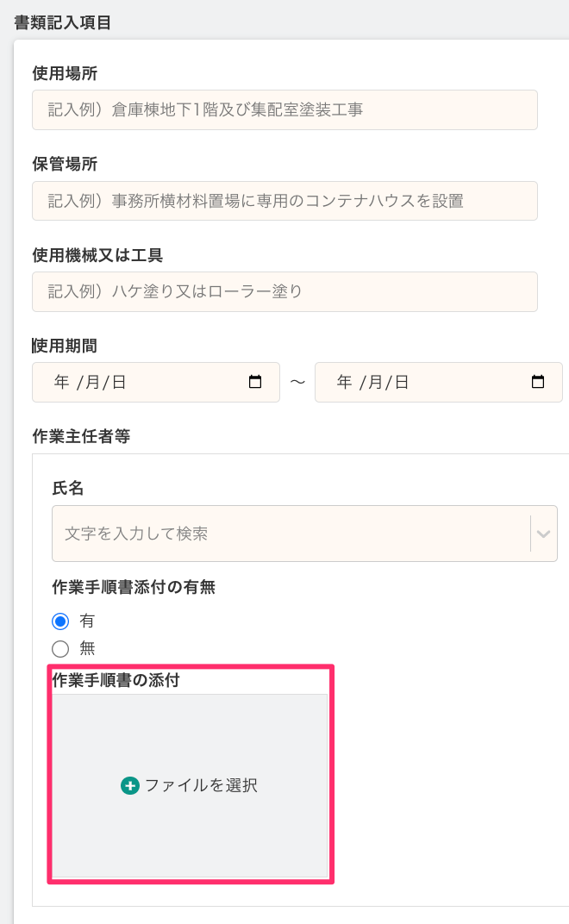This screenshot has height=924, width=569.
Task: Click the 保管場所 text field
Action: [284, 201]
